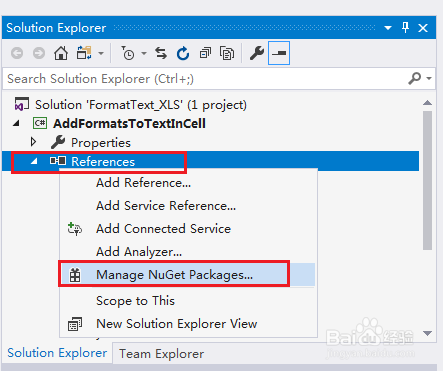Click into Search Solution Explorer field
This screenshot has width=443, height=371.
(x=205, y=79)
